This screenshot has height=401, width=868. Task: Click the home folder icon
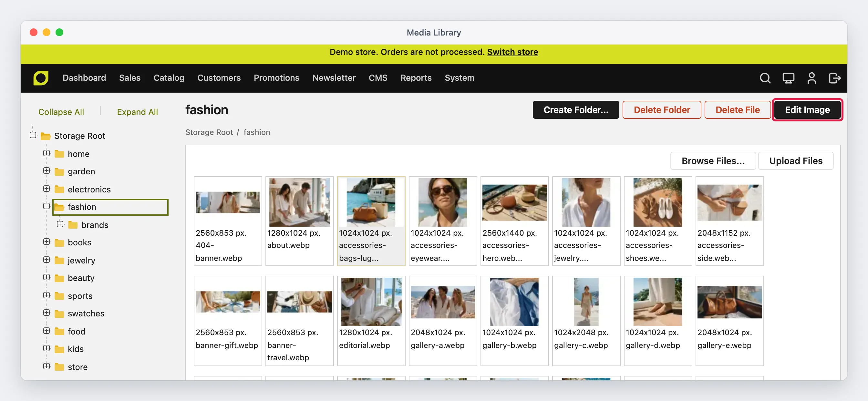(x=59, y=154)
